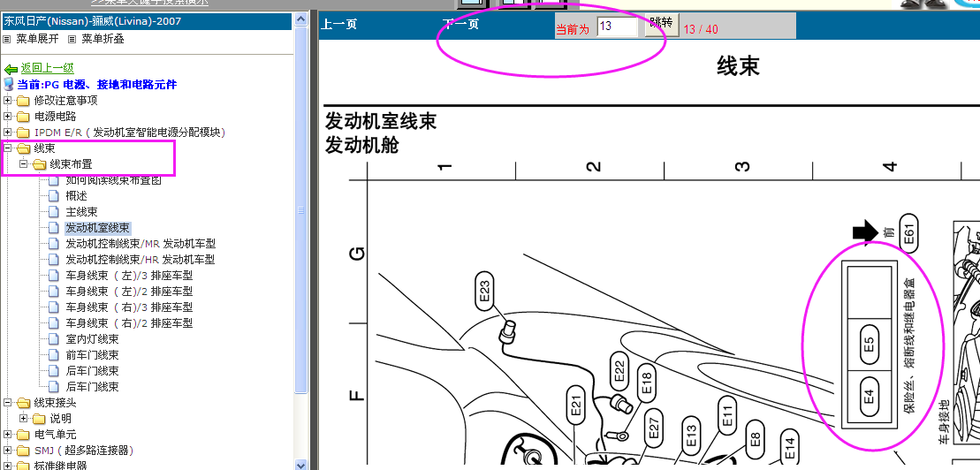This screenshot has height=470, width=980.
Task: Click the 返回上一级 link
Action: pyautogui.click(x=48, y=68)
